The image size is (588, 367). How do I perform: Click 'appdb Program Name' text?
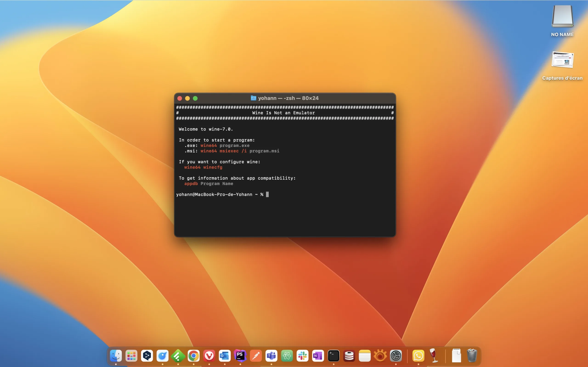tap(209, 184)
